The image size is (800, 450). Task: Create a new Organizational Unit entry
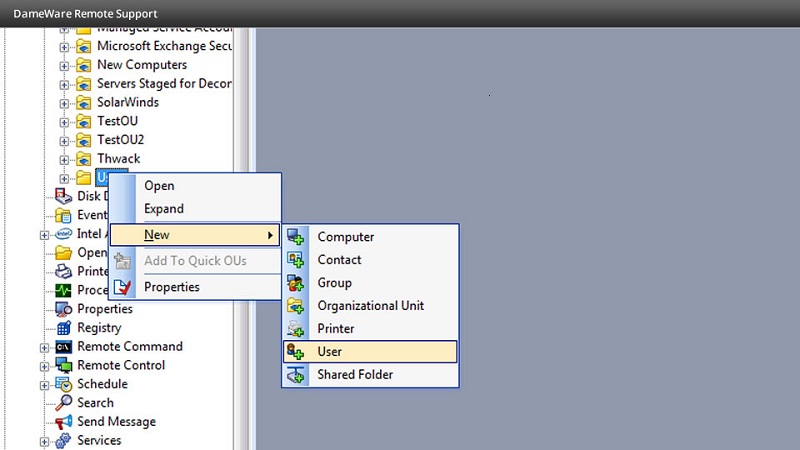click(x=370, y=306)
